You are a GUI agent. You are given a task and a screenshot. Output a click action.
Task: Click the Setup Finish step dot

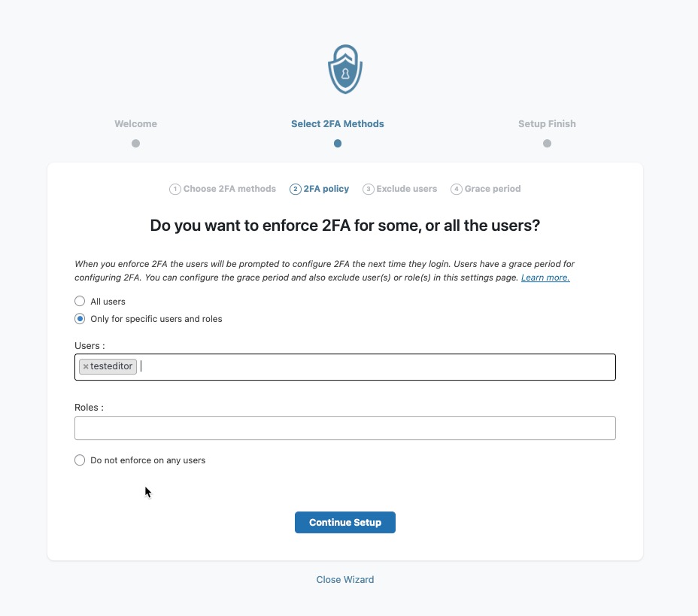click(547, 143)
